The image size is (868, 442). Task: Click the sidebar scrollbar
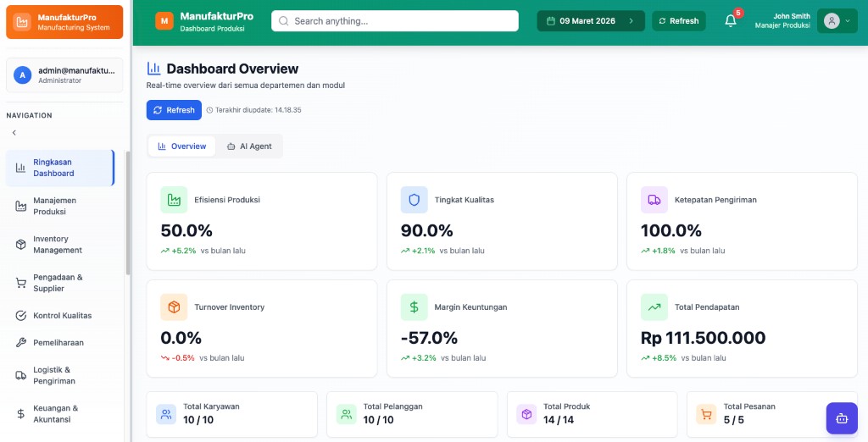129,213
